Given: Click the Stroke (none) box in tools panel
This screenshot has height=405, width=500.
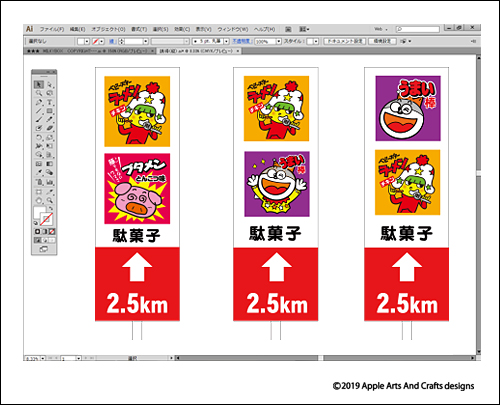Looking at the screenshot, I should click(47, 219).
